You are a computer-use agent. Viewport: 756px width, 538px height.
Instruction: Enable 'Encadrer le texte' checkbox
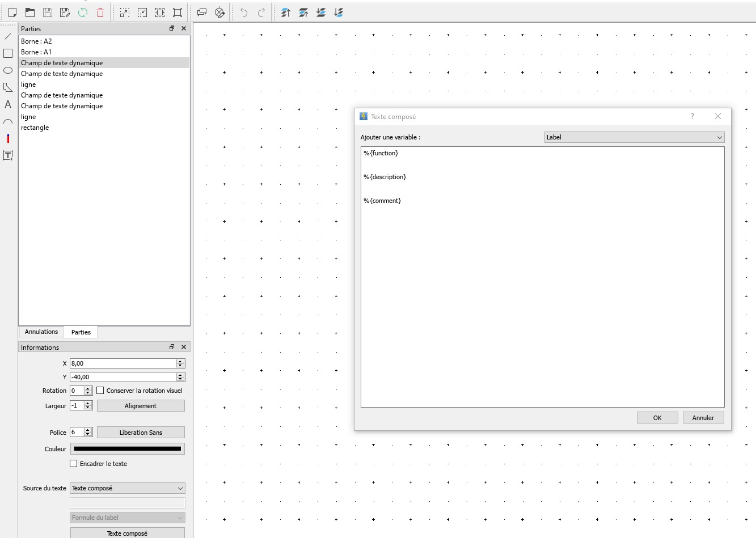tap(74, 464)
